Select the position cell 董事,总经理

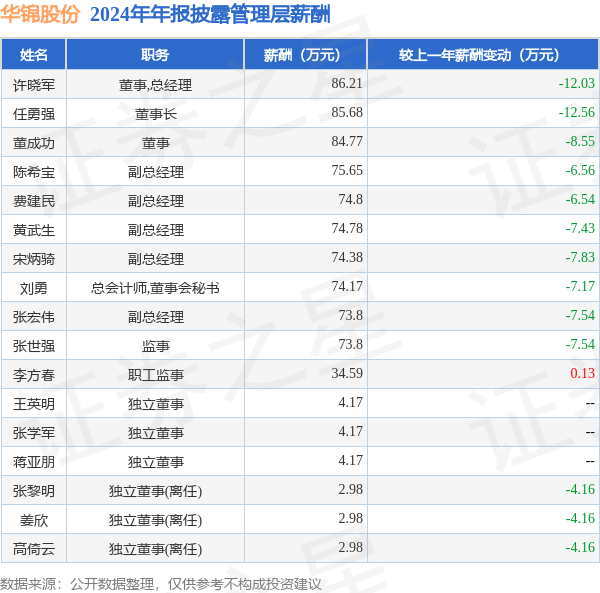click(155, 85)
